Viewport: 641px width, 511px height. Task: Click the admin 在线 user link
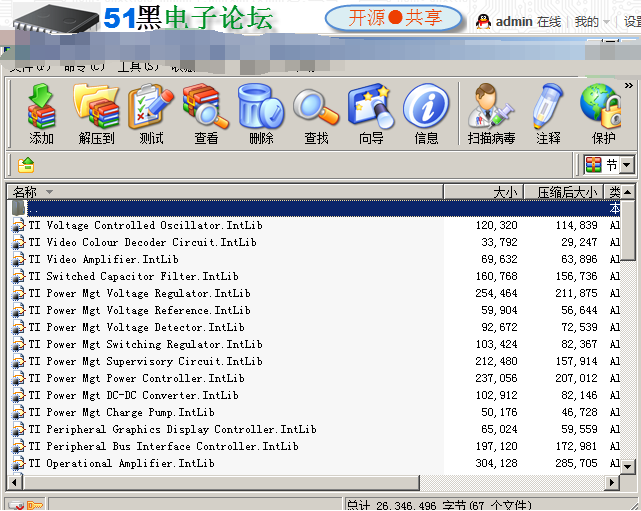528,21
